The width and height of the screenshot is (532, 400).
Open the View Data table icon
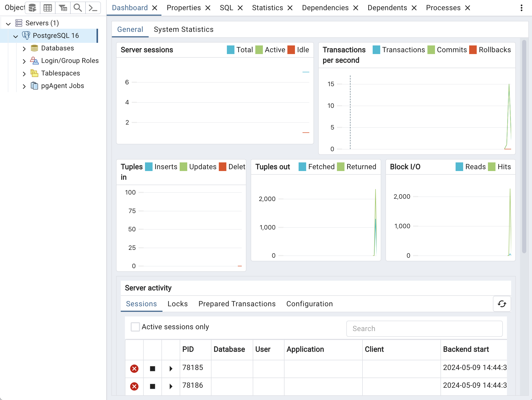[x=48, y=8]
